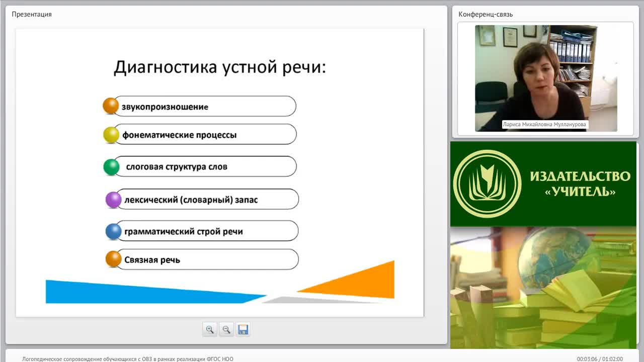Select the фонематические процессы item box
Viewport: 644px width, 362px height.
pos(205,134)
